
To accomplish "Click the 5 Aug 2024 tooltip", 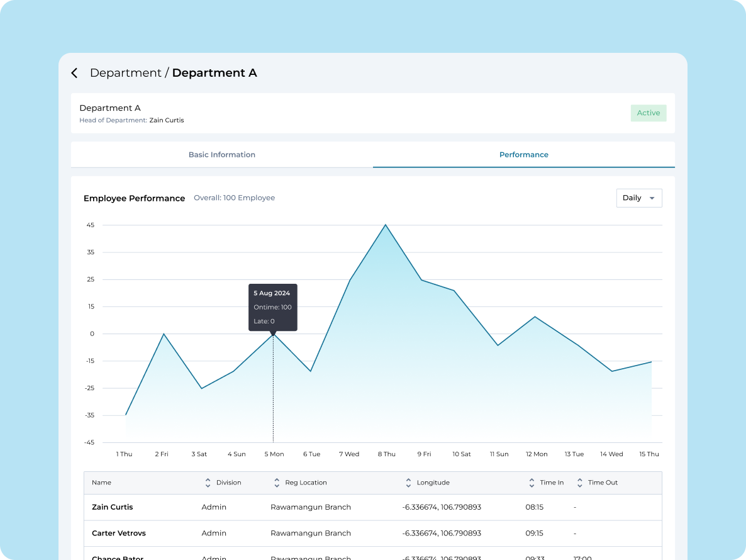I will pyautogui.click(x=272, y=306).
